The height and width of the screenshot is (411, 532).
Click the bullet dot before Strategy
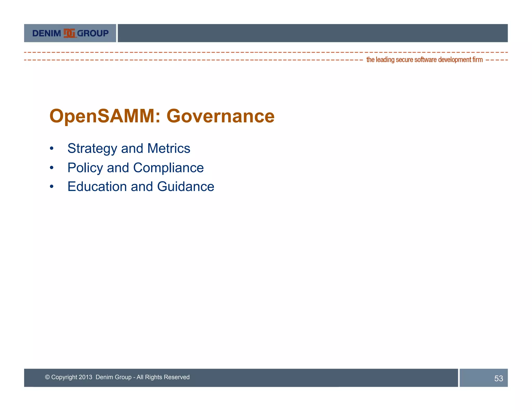52,149
